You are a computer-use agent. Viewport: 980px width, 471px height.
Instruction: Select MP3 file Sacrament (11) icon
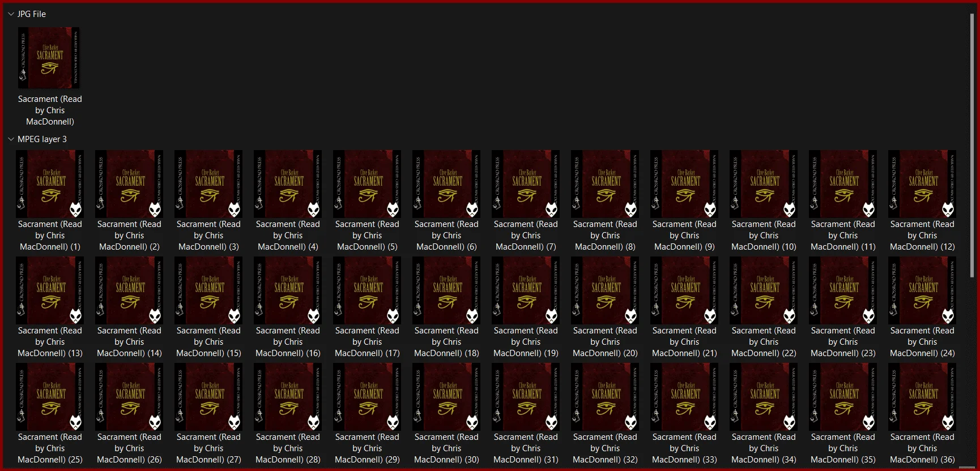(843, 184)
